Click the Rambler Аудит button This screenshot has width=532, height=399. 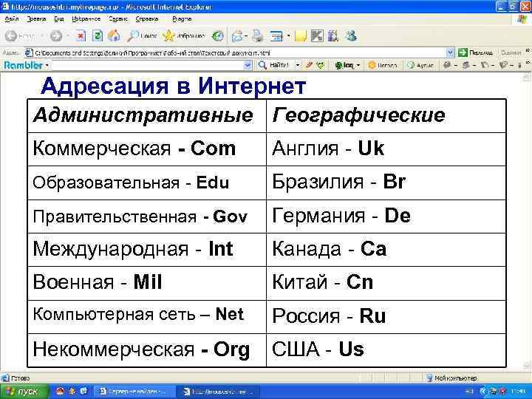click(420, 65)
